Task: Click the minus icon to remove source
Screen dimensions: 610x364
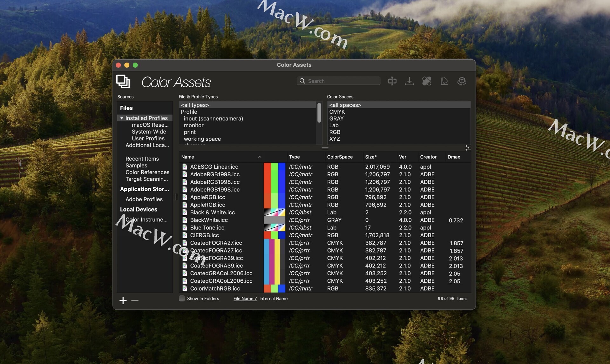Action: [x=135, y=300]
